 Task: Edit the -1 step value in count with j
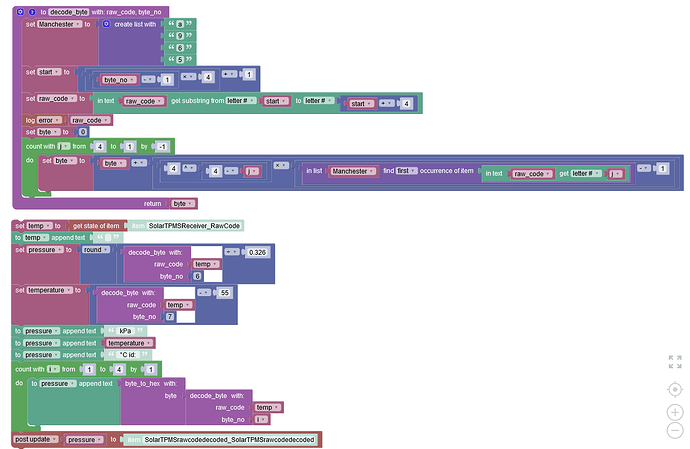162,147
